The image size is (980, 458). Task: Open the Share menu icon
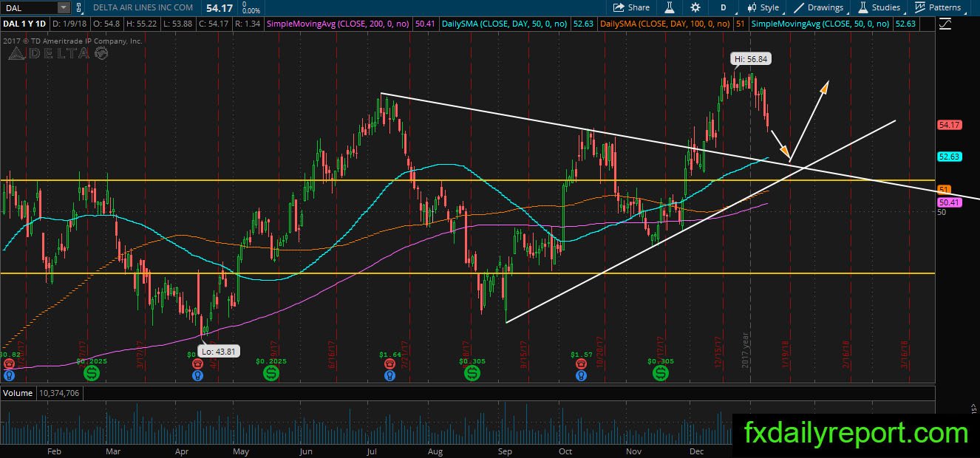tap(618, 7)
